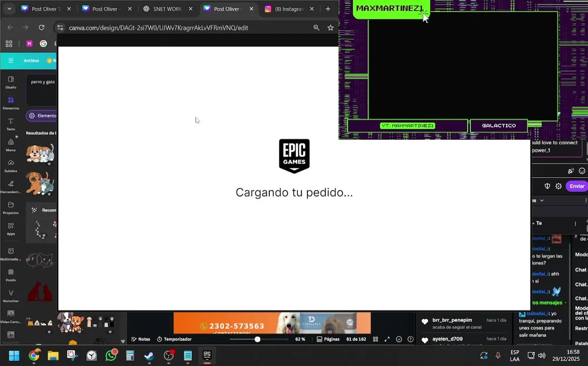
Task: Switch to the second Post Oliver tab
Action: point(107,9)
